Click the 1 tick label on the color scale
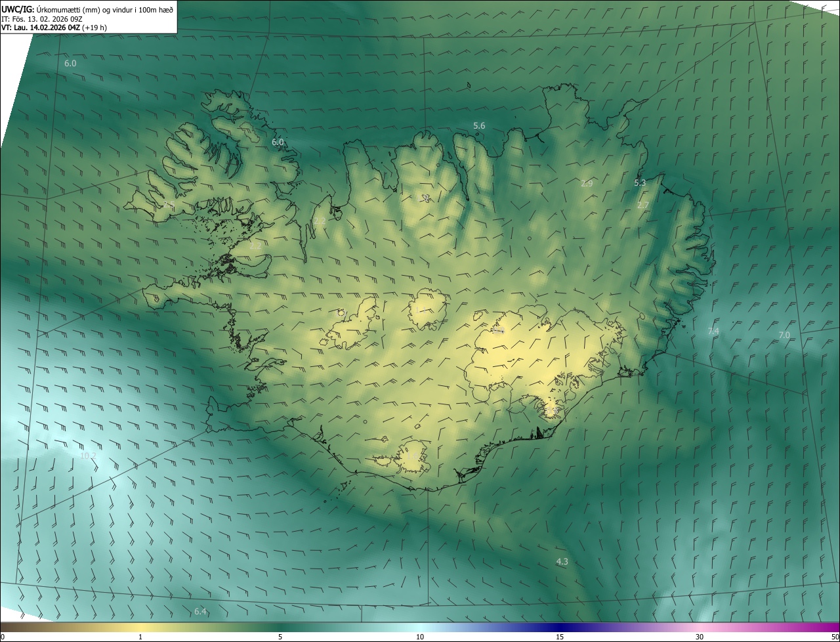840x642 pixels. pos(140,637)
